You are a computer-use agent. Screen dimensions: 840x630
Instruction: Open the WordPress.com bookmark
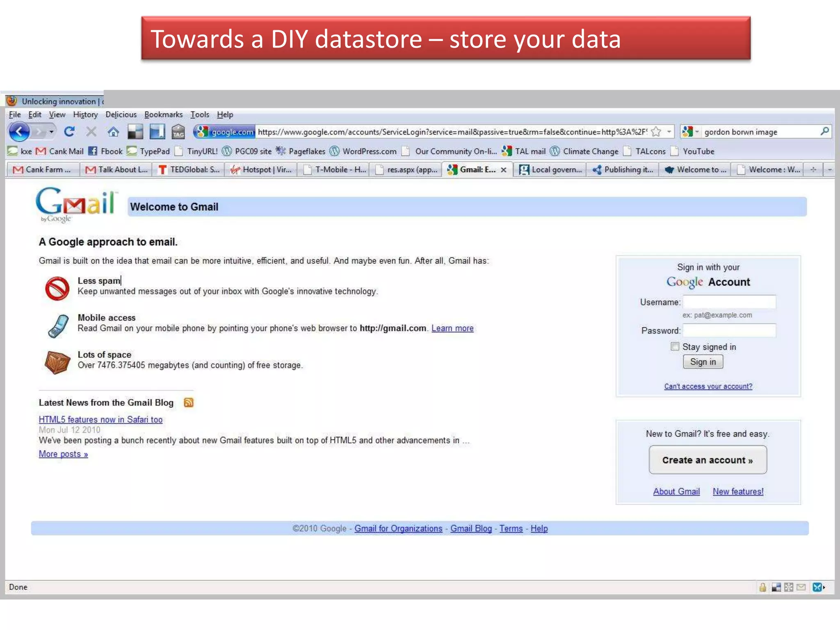point(363,151)
